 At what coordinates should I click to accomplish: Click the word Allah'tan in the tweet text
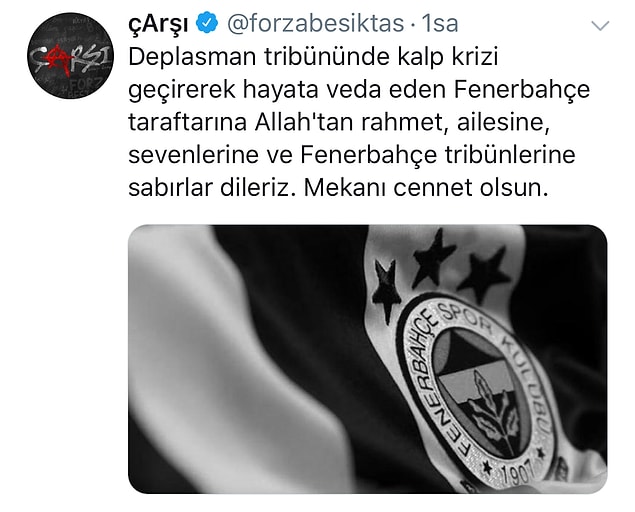(x=304, y=122)
